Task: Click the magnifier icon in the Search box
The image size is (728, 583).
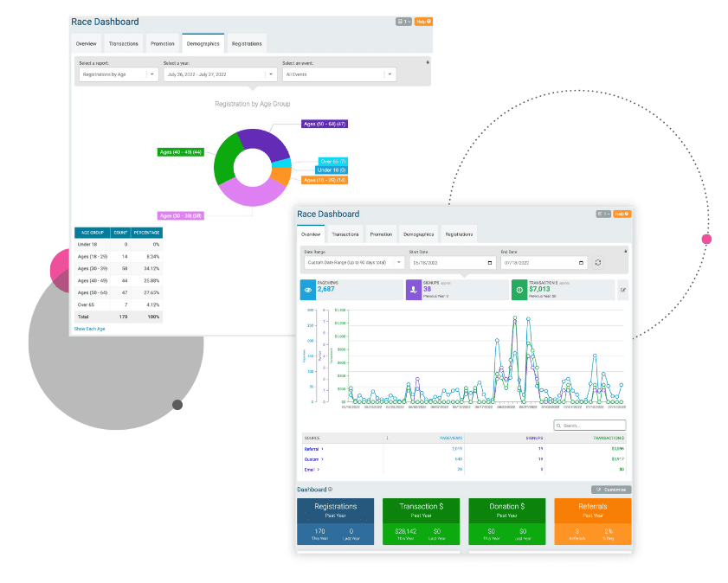Action: point(558,426)
